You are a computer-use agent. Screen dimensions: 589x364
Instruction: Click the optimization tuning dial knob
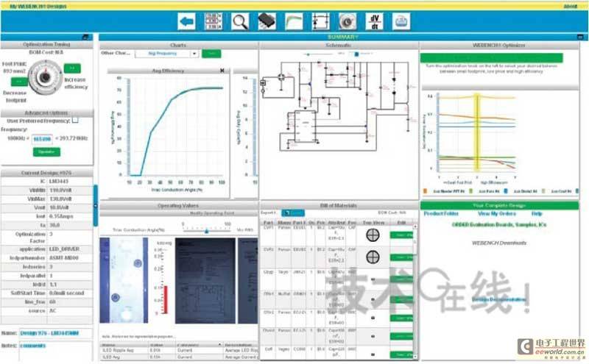(45, 76)
